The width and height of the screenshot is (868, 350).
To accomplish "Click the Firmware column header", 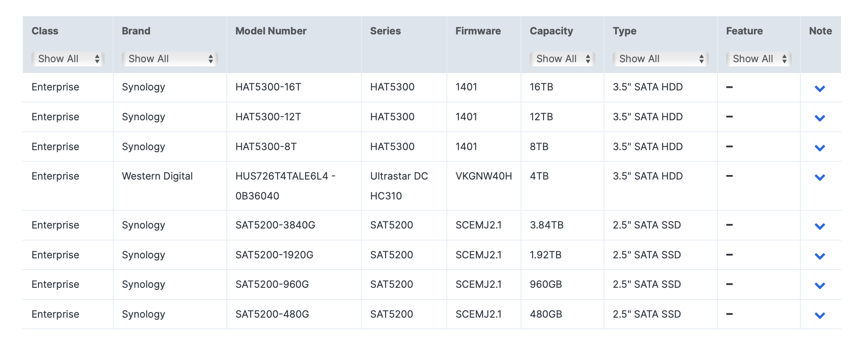I will point(478,31).
